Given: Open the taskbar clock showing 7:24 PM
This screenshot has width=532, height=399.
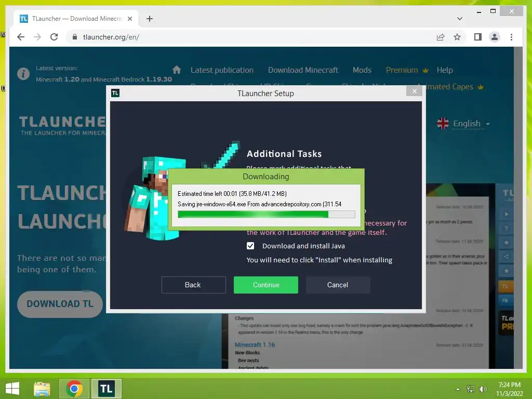Looking at the screenshot, I should tap(509, 389).
